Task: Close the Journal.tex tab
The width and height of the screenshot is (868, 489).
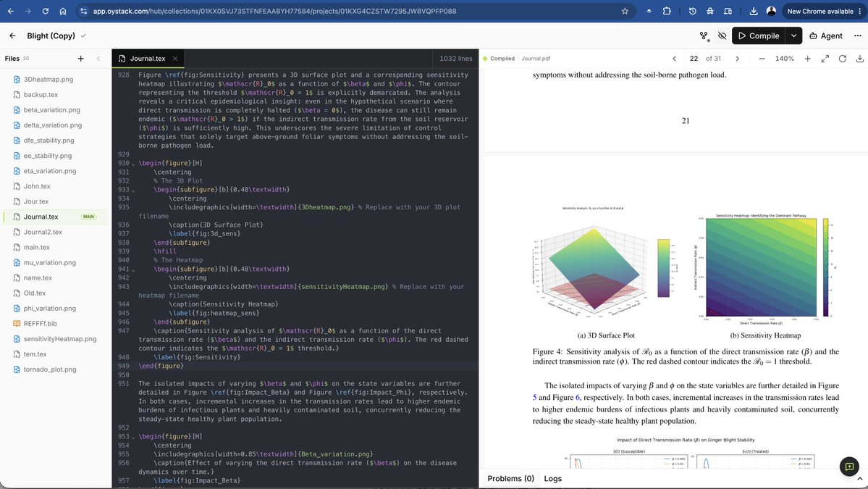Action: 175,58
